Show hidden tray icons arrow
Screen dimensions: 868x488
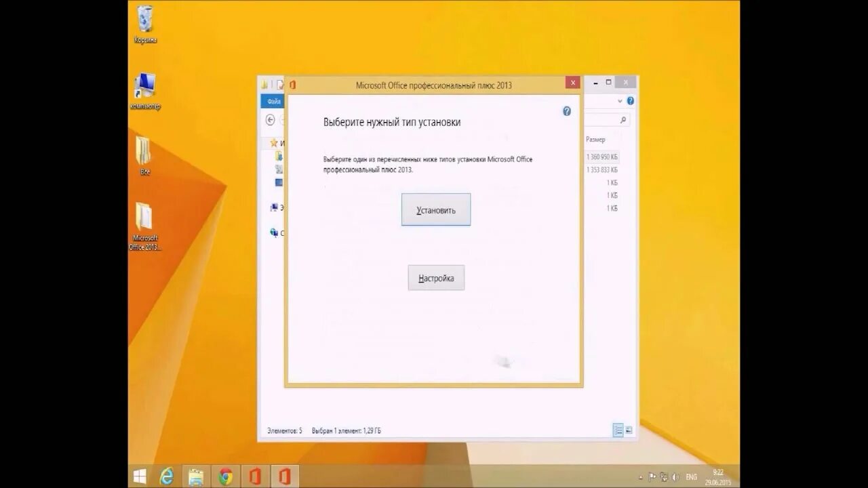pos(640,477)
